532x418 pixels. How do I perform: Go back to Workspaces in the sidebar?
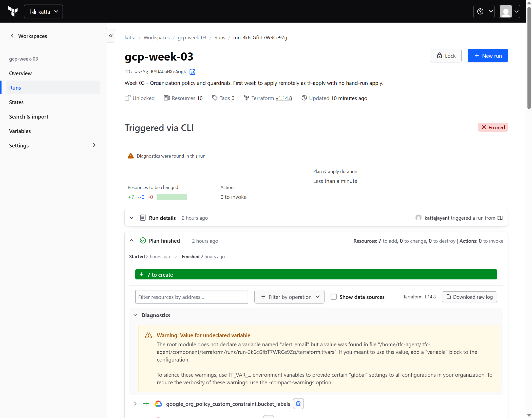(x=29, y=36)
